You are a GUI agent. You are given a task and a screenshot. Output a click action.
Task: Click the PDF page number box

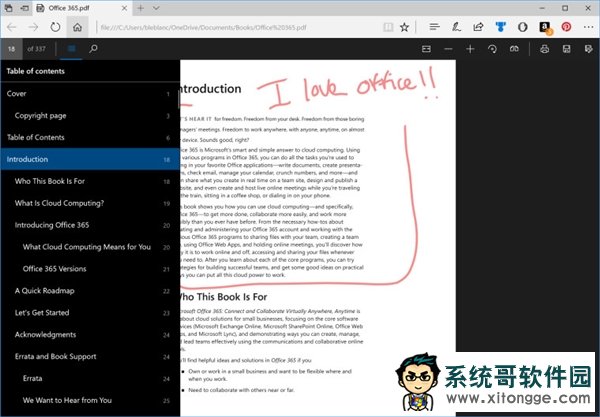[11, 49]
